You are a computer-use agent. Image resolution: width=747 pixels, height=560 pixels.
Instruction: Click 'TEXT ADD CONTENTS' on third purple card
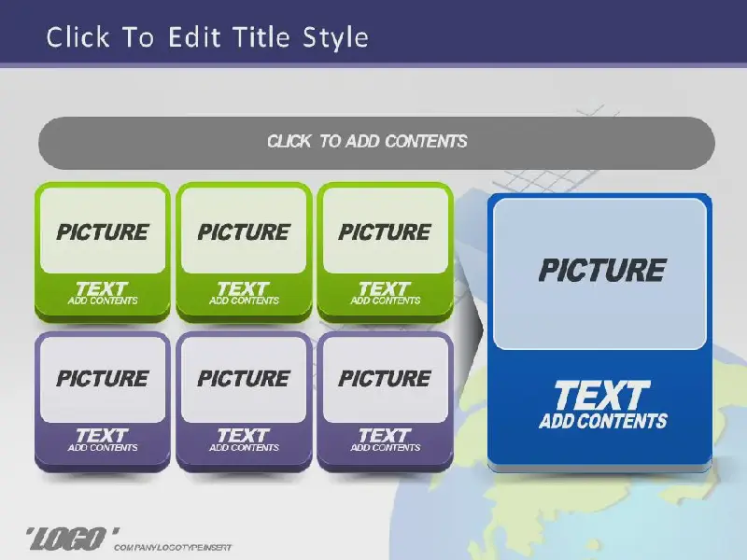pyautogui.click(x=385, y=440)
